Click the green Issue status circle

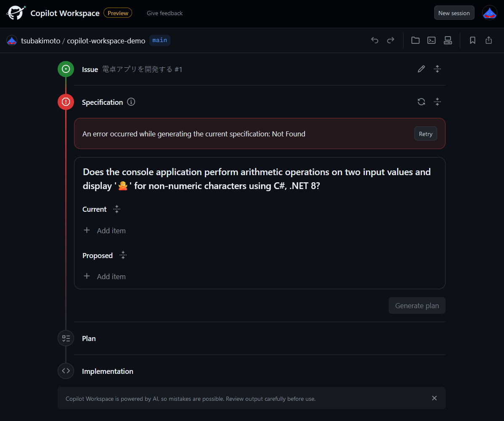[x=66, y=69]
